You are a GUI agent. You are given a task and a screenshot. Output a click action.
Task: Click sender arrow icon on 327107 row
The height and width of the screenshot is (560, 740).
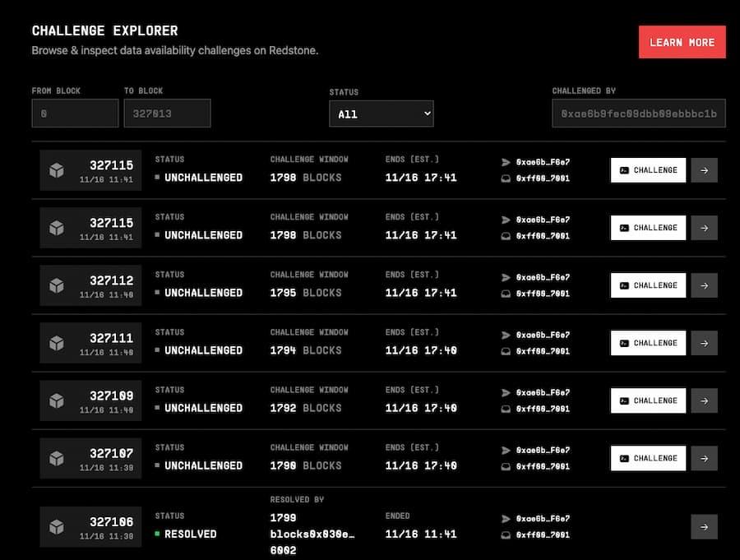[x=506, y=450]
